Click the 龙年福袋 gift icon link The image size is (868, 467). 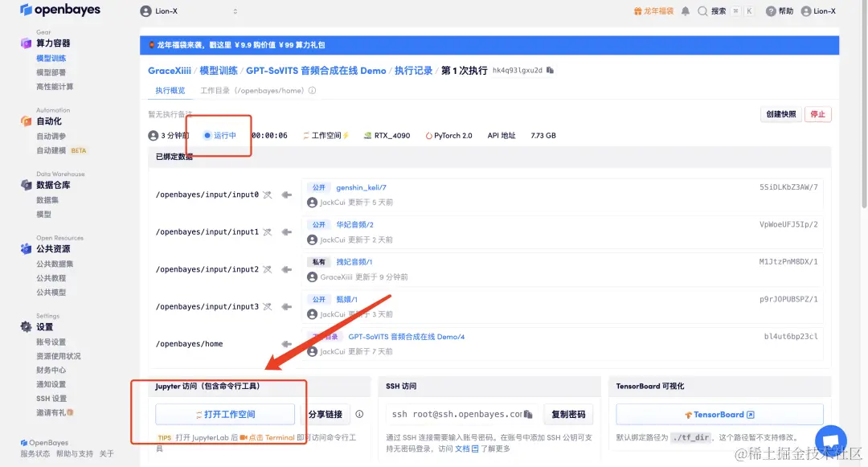(653, 11)
